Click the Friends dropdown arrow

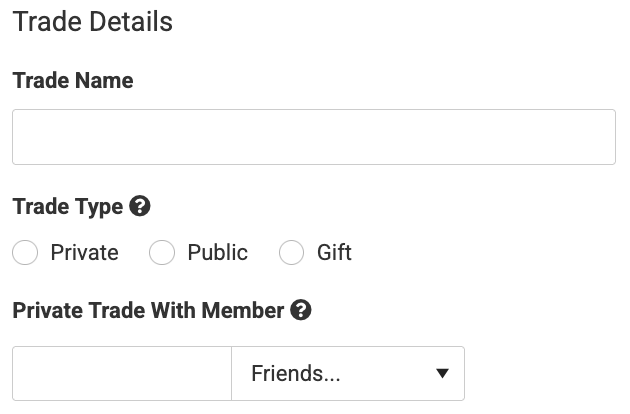(x=442, y=374)
